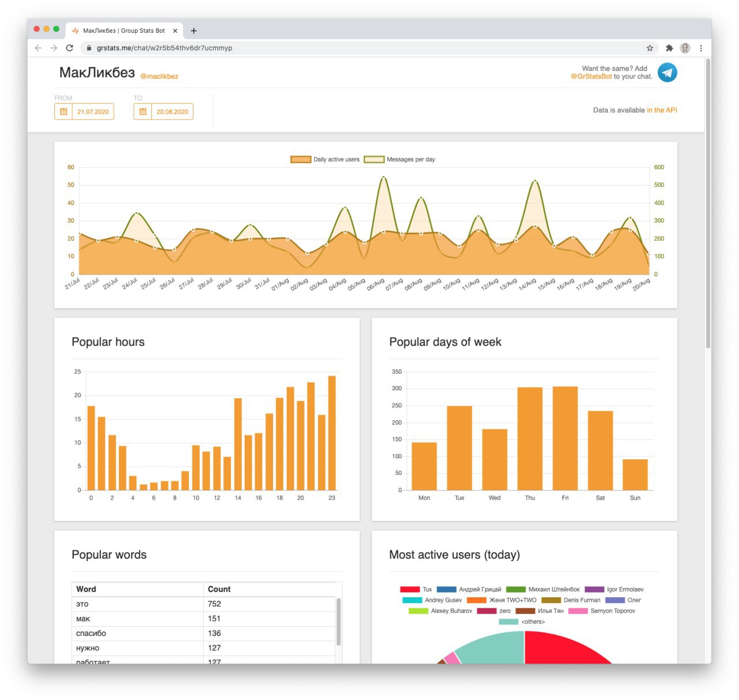The width and height of the screenshot is (739, 700).
Task: Select the word 'спасибо' row
Action: [203, 634]
